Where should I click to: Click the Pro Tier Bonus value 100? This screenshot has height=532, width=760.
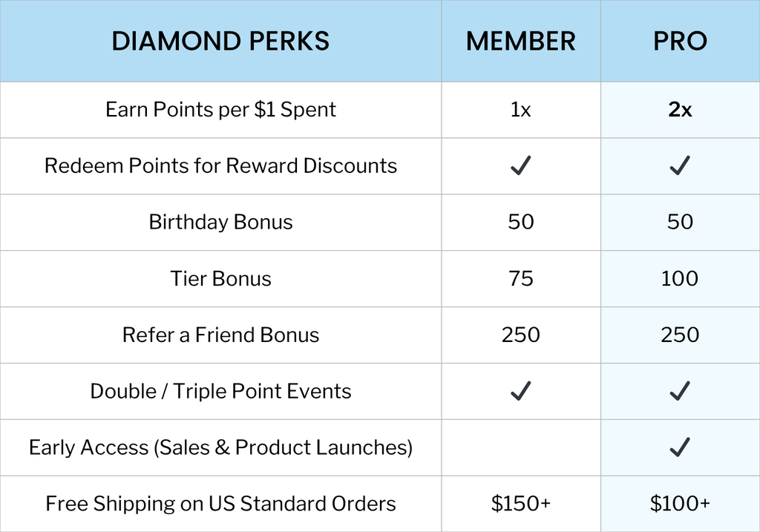[680, 278]
